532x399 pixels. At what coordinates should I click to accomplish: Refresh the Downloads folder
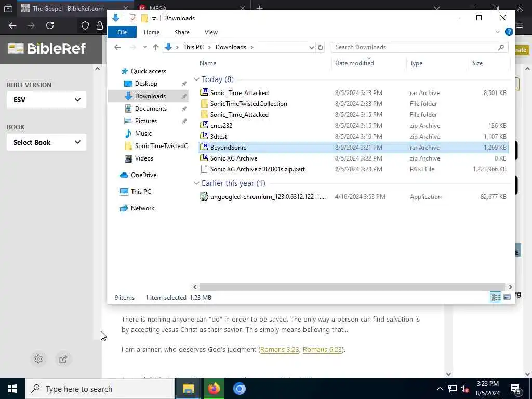point(320,47)
